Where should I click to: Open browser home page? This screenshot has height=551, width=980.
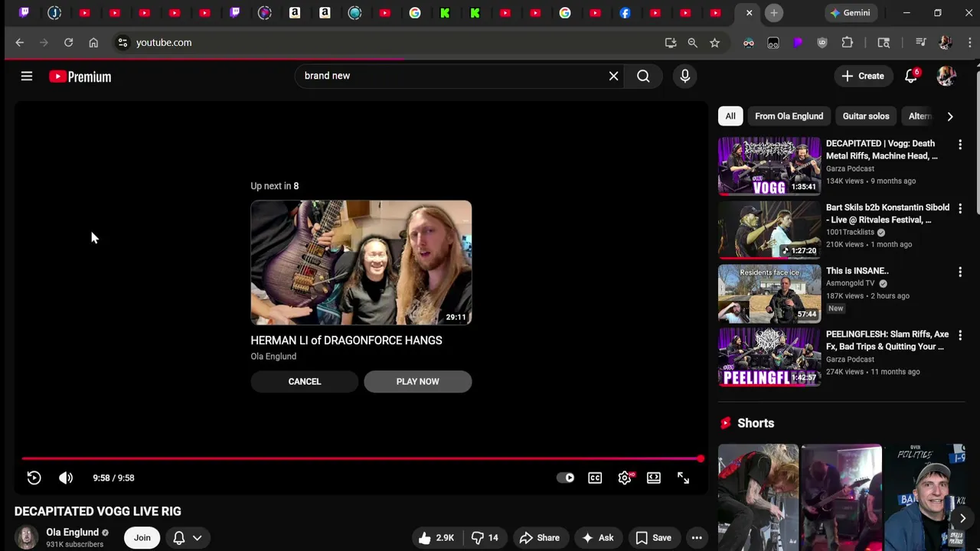coord(93,43)
